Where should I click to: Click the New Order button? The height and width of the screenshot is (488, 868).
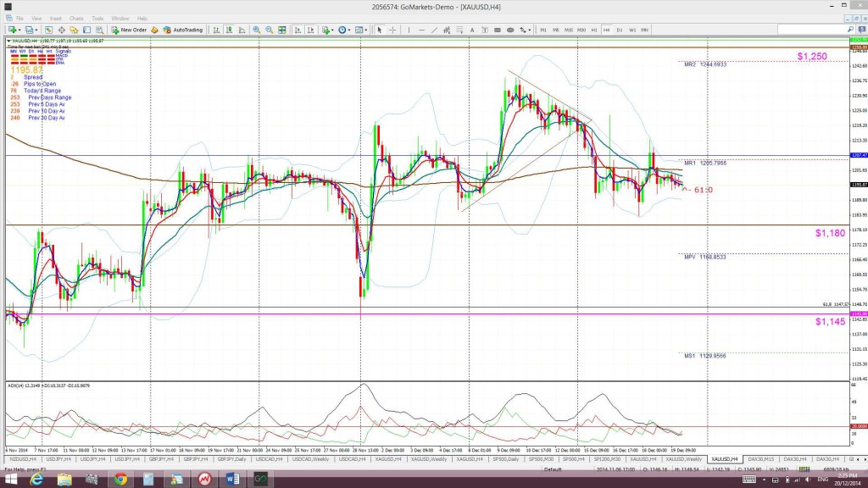click(x=129, y=30)
